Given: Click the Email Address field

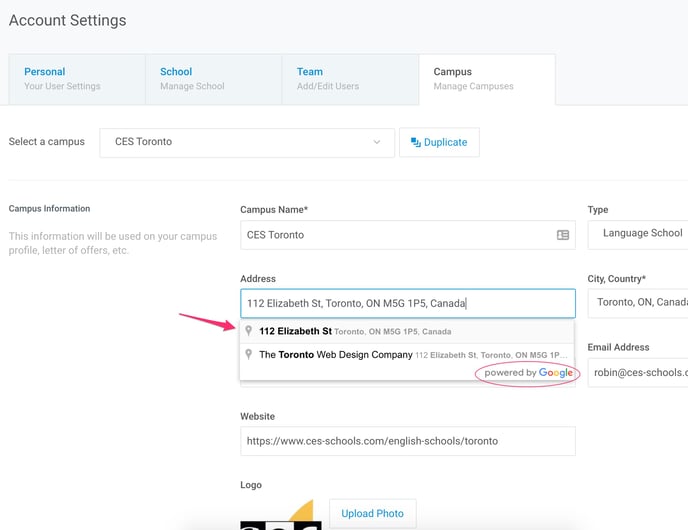Looking at the screenshot, I should click(638, 372).
